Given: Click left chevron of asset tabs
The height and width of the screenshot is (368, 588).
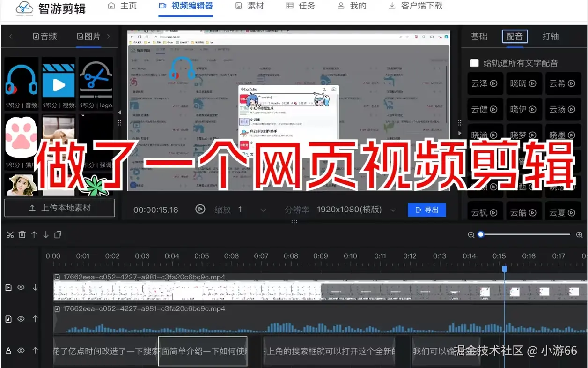Looking at the screenshot, I should [x=11, y=36].
